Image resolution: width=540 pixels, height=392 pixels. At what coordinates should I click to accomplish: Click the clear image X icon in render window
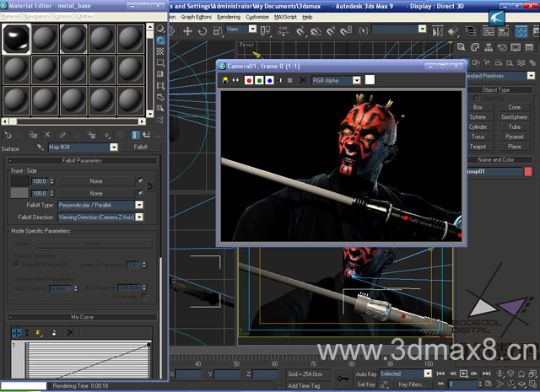tap(302, 81)
